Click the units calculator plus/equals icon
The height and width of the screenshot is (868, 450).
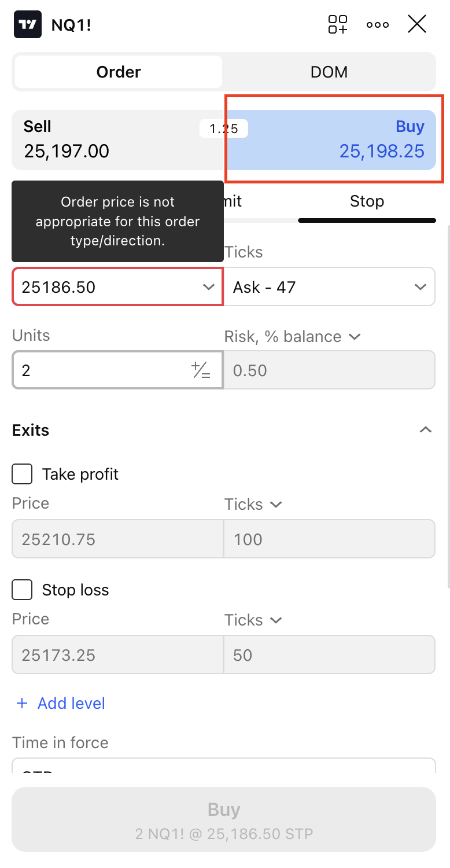coord(201,370)
